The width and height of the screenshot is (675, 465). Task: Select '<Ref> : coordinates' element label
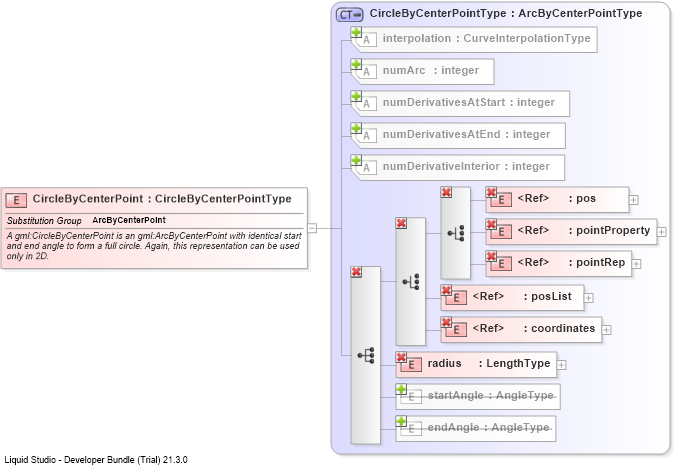534,328
